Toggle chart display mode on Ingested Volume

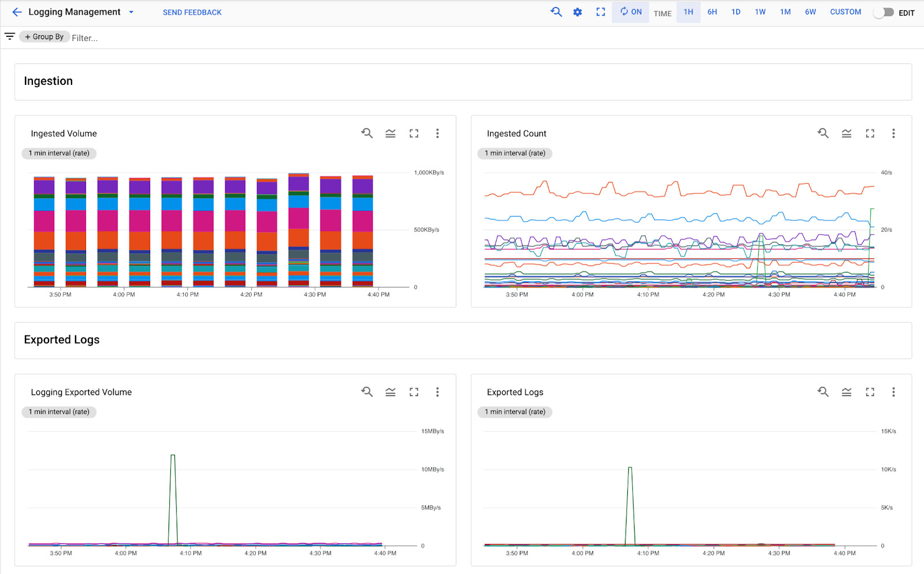tap(390, 133)
